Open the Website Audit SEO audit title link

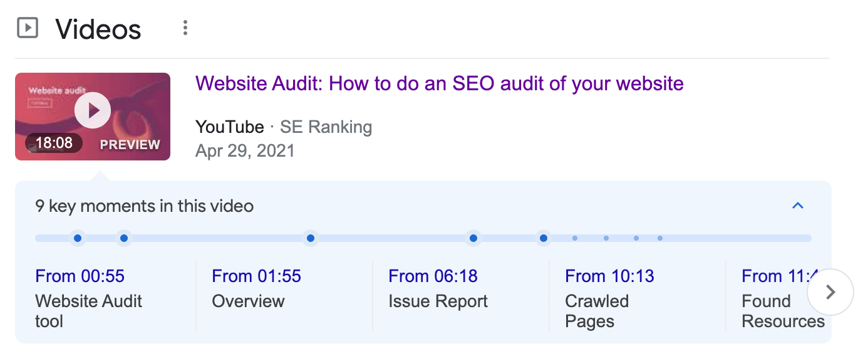pos(440,83)
